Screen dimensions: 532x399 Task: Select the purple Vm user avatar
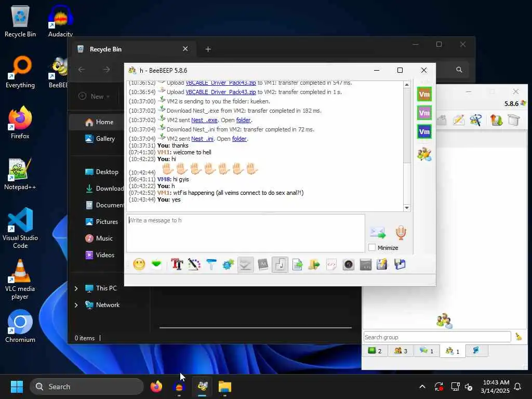click(424, 113)
